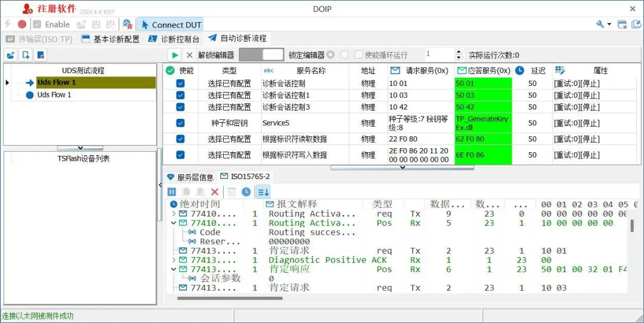Click the red X clear log icon
This screenshot has height=323, width=644.
(215, 192)
